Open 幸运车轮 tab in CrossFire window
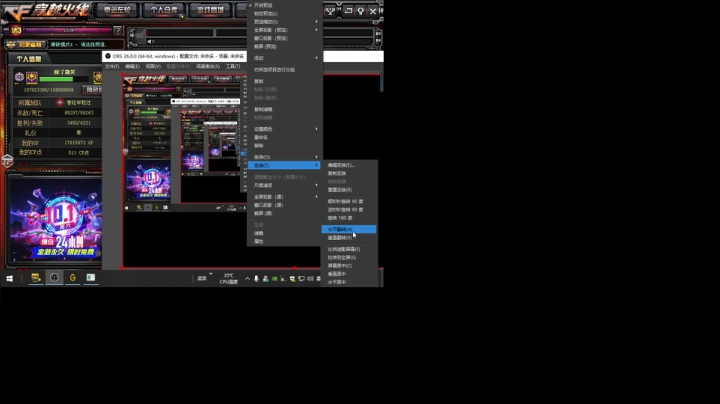 click(x=117, y=10)
